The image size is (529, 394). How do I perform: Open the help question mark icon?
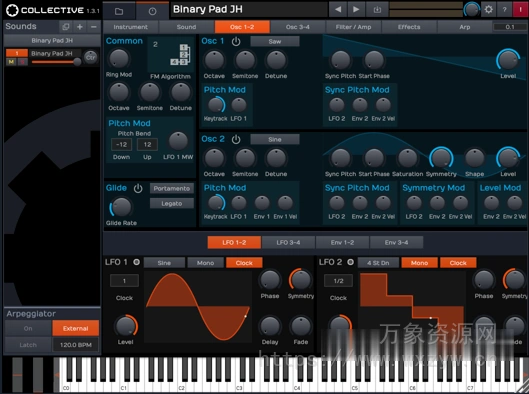tap(504, 9)
